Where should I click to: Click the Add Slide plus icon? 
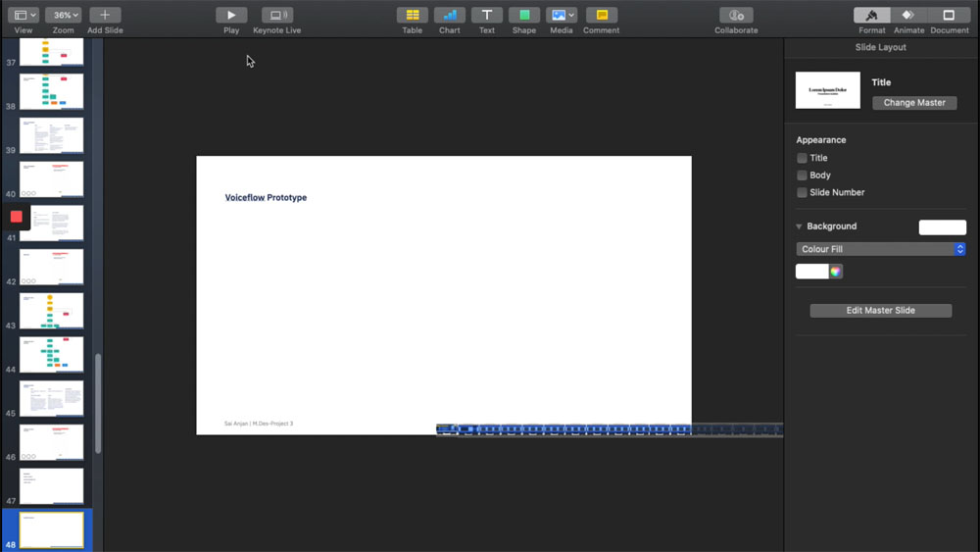pos(105,15)
